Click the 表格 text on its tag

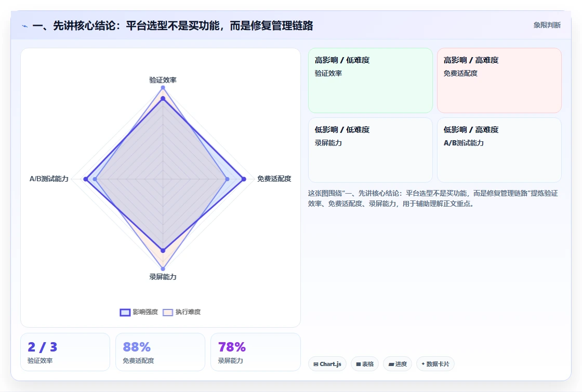[368, 364]
